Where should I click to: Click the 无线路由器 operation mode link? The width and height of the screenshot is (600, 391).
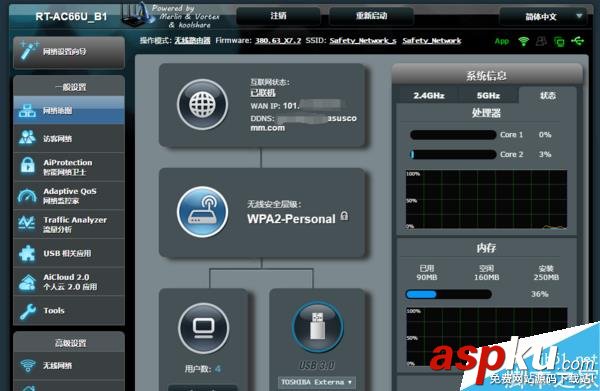pyautogui.click(x=192, y=41)
